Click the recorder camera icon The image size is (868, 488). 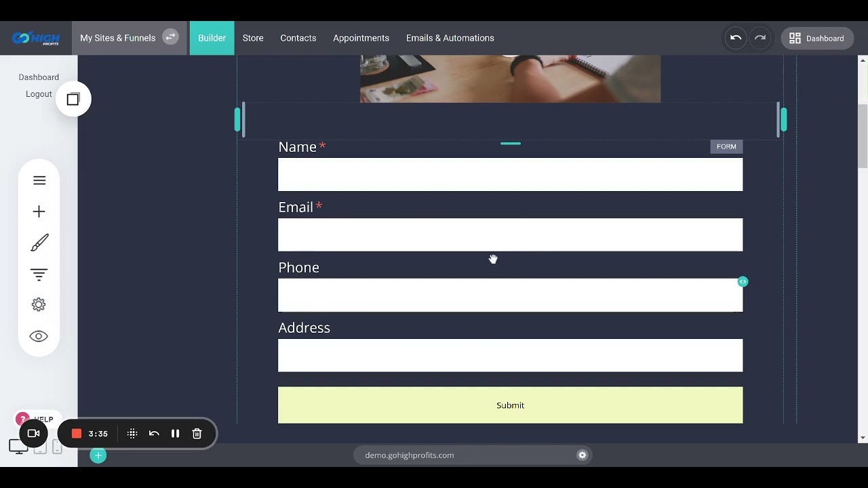pyautogui.click(x=33, y=433)
